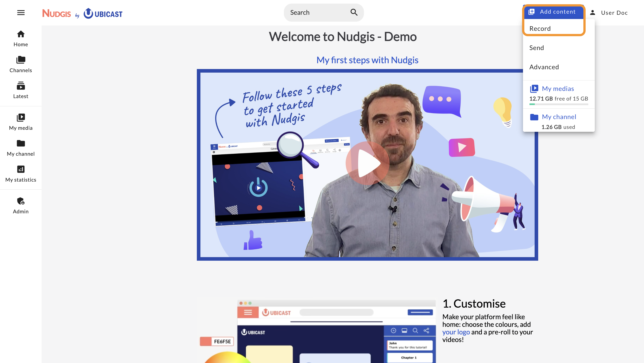The image size is (644, 363).
Task: Open the My media sidebar icon
Action: [x=21, y=117]
